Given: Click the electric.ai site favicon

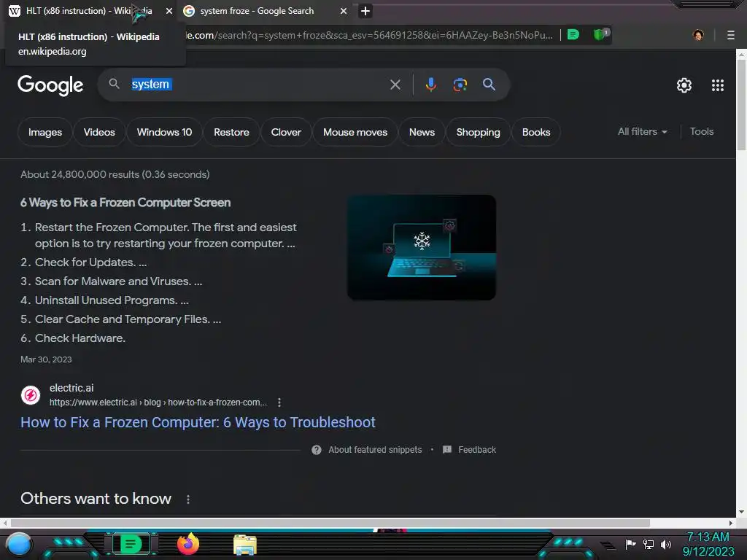Looking at the screenshot, I should tap(31, 394).
